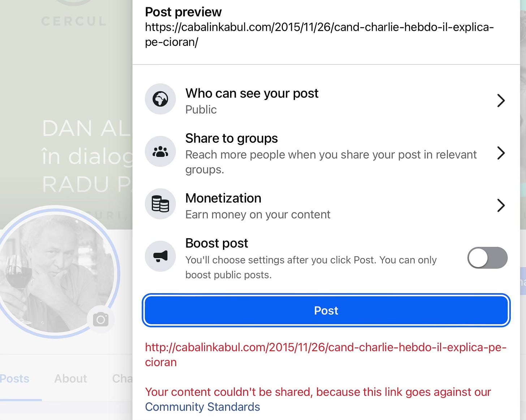The height and width of the screenshot is (420, 526).
Task: Click the Public audience label
Action: [201, 110]
